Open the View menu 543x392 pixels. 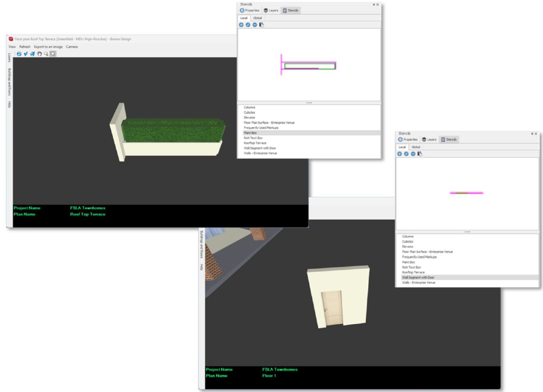coord(12,47)
